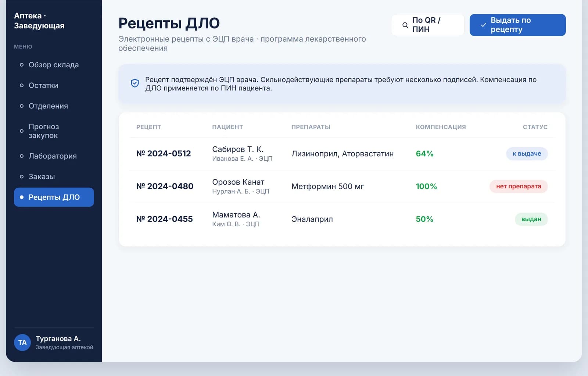Viewport: 588px width, 376px height.
Task: Select the active Рецепты ДЛО menu item
Action: tap(54, 197)
